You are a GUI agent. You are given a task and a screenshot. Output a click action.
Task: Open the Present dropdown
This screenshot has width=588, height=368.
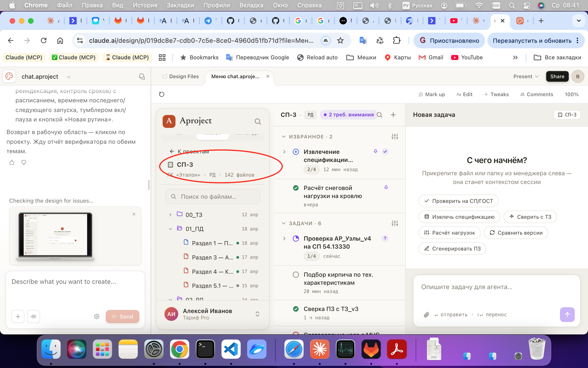(x=526, y=76)
